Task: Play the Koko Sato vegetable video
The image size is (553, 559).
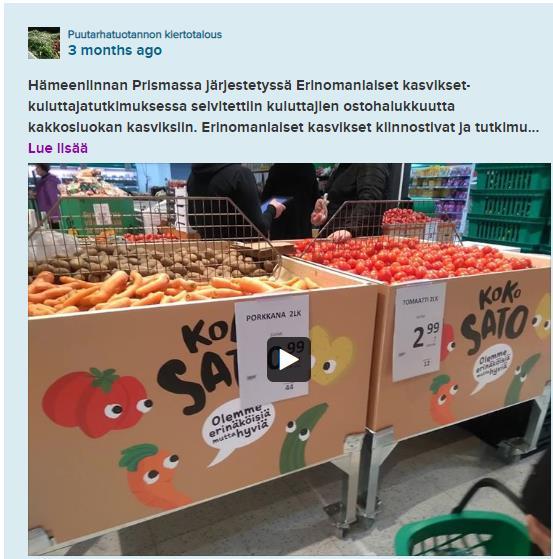Action: point(288,360)
